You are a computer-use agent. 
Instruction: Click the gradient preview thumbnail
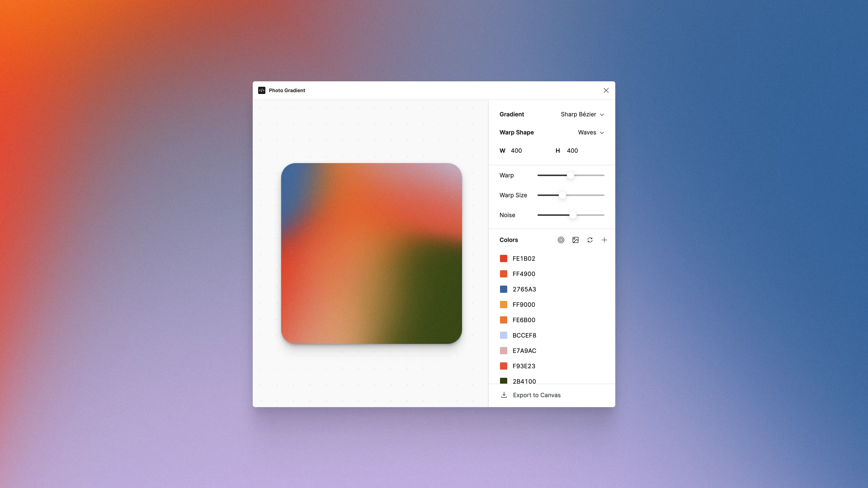click(371, 253)
